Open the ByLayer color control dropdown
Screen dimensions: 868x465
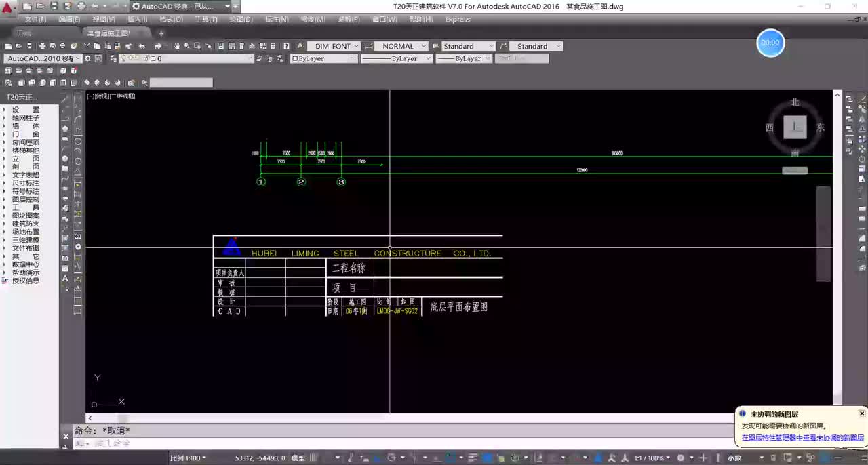click(324, 58)
